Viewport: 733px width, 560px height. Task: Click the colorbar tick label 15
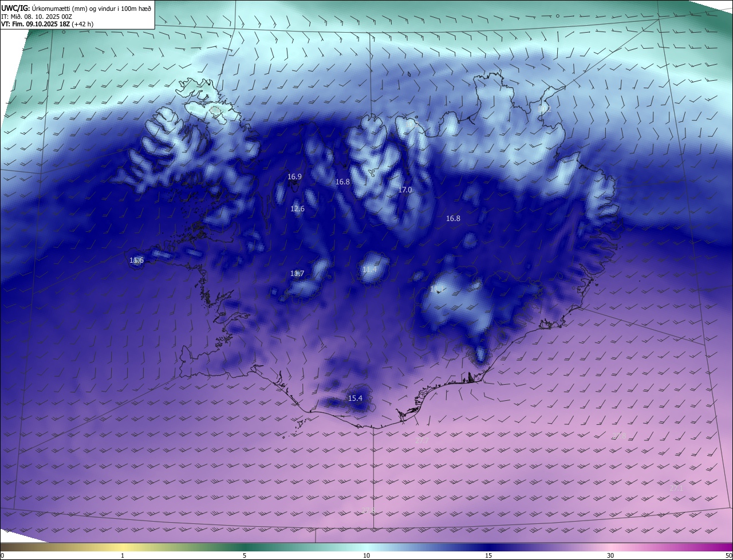(x=488, y=555)
